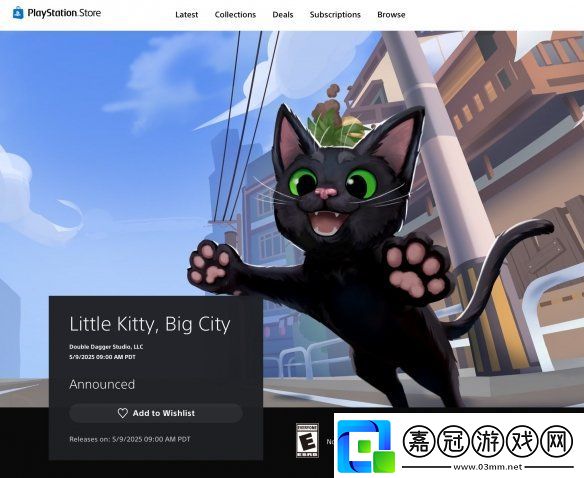Click the Add to Wishlist button
584x478 pixels.
156,413
